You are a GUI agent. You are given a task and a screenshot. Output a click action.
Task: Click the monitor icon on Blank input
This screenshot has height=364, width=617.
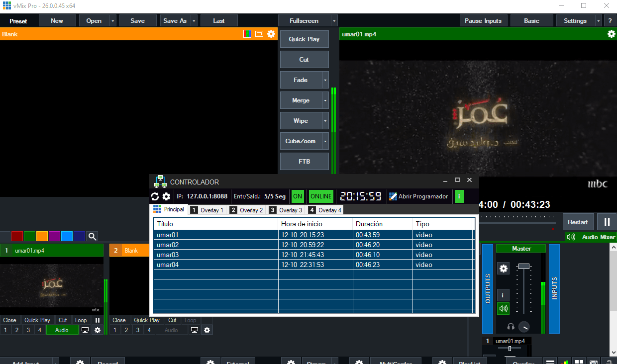click(195, 330)
